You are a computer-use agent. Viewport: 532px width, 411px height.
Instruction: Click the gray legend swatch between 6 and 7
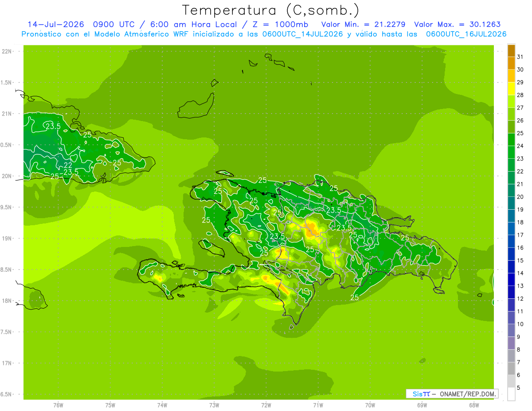pyautogui.click(x=511, y=368)
